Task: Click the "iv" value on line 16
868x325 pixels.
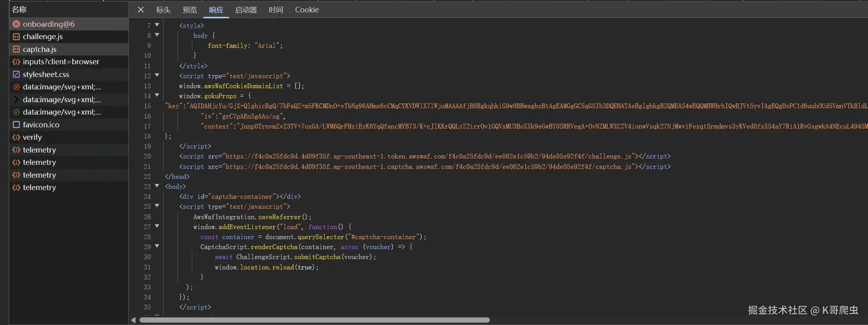Action: pyautogui.click(x=251, y=117)
